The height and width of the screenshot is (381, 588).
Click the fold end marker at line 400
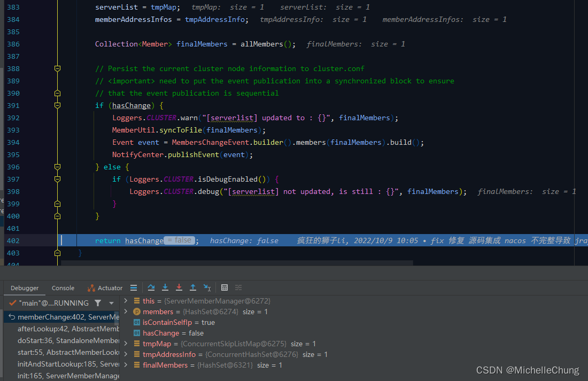(x=57, y=216)
